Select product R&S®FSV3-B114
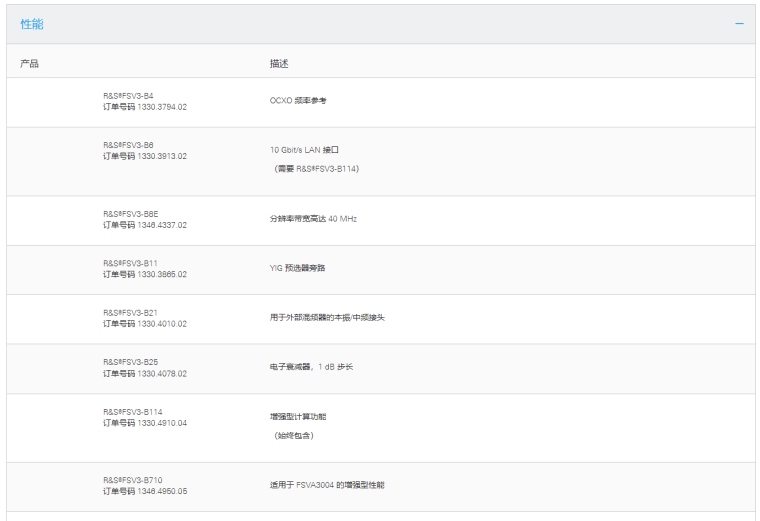Image resolution: width=760 pixels, height=521 pixels. 133,411
